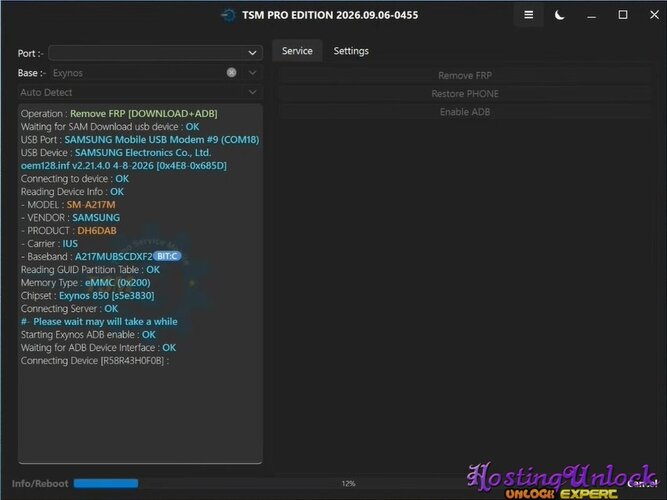Screen dimensions: 667x500
Task: Click the BIT:C badge in the log
Action: pyautogui.click(x=167, y=256)
